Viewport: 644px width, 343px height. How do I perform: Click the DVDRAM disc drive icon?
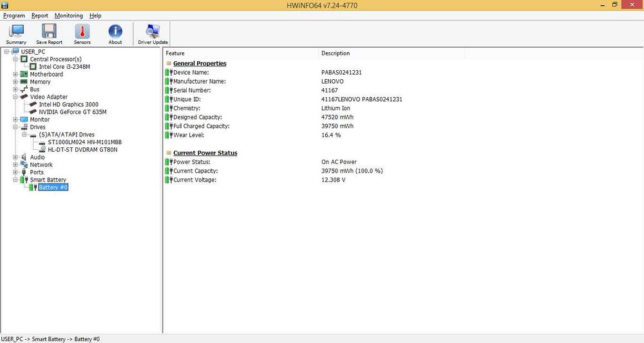click(x=43, y=149)
